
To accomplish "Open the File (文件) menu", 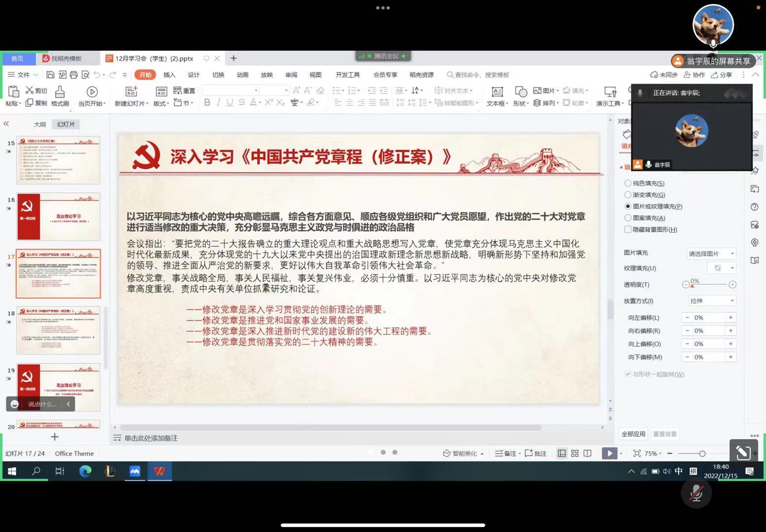I will coord(23,75).
